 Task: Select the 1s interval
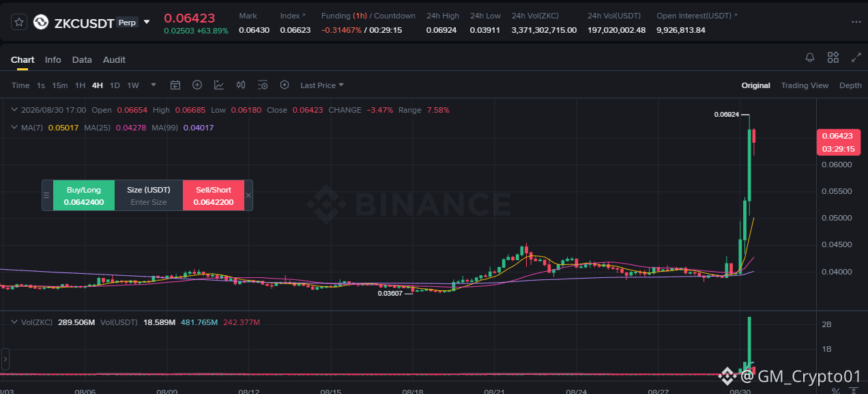point(41,85)
